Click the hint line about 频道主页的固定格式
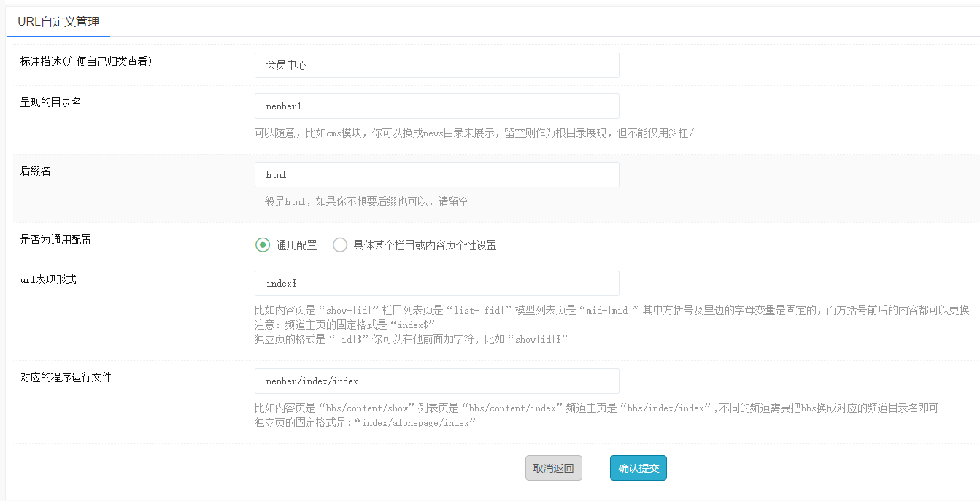 [x=344, y=324]
